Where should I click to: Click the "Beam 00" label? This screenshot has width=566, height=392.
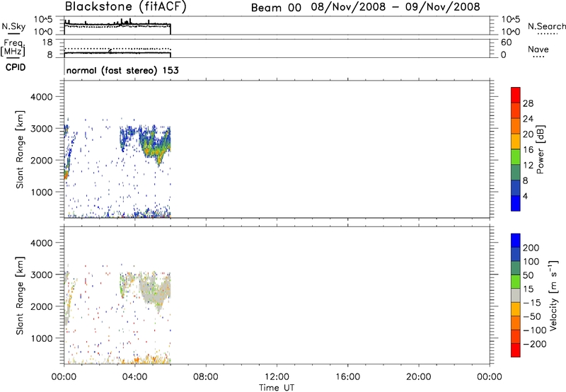point(276,8)
